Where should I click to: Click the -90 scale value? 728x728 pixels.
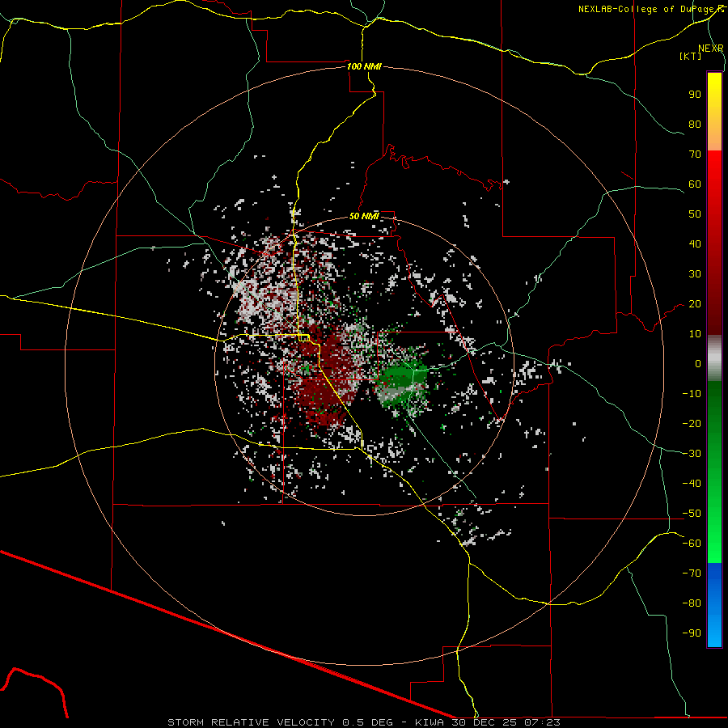point(692,633)
